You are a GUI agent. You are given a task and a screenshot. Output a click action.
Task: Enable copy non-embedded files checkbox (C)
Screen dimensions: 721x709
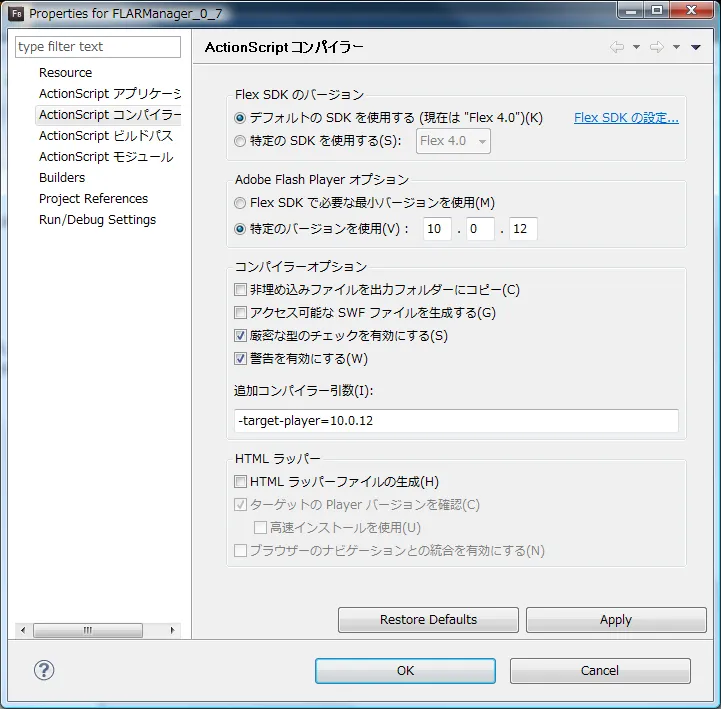pos(240,290)
